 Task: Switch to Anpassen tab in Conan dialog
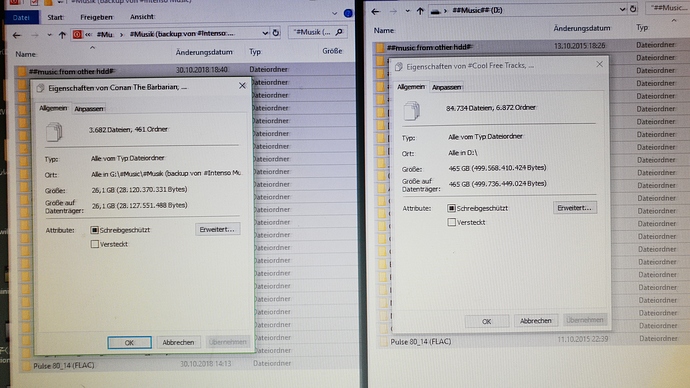click(x=88, y=109)
